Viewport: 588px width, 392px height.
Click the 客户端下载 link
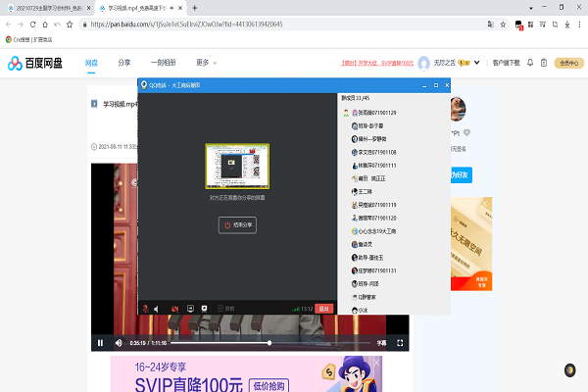507,63
